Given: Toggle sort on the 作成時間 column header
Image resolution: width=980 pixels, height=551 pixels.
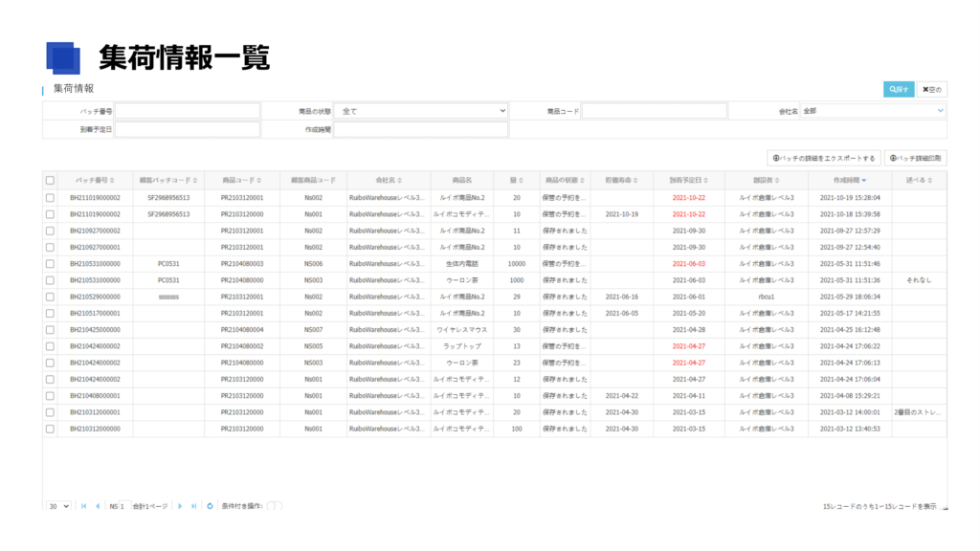Looking at the screenshot, I should click(850, 180).
